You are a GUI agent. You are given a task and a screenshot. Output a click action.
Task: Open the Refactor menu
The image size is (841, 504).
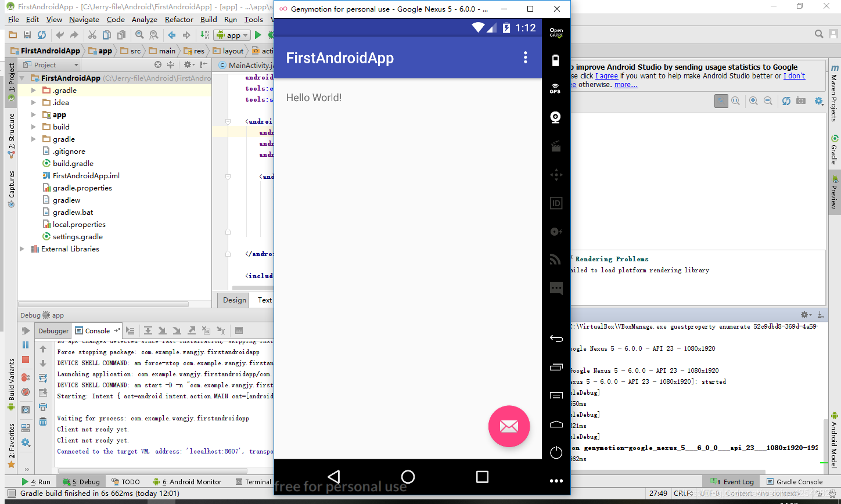tap(179, 19)
